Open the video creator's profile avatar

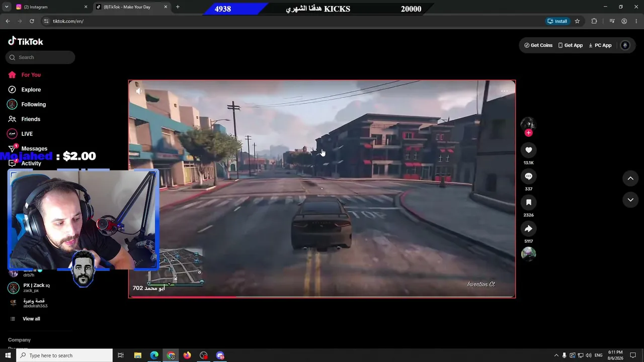528,124
